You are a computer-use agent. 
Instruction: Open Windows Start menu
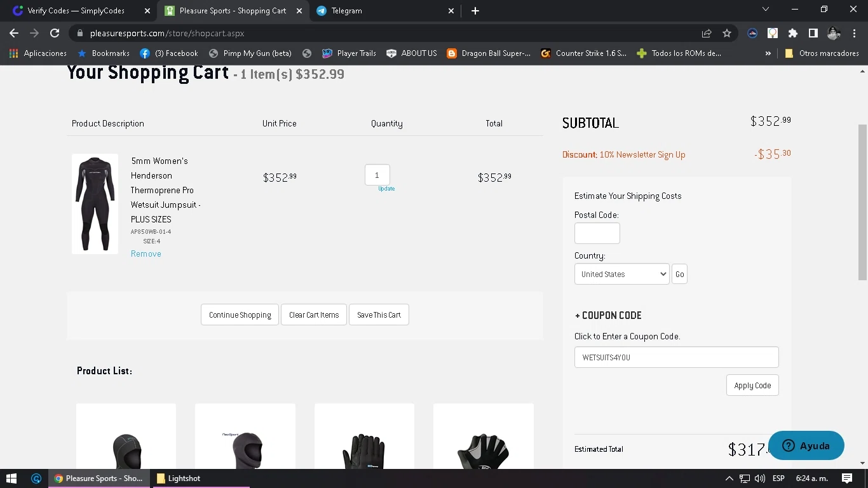(x=11, y=478)
